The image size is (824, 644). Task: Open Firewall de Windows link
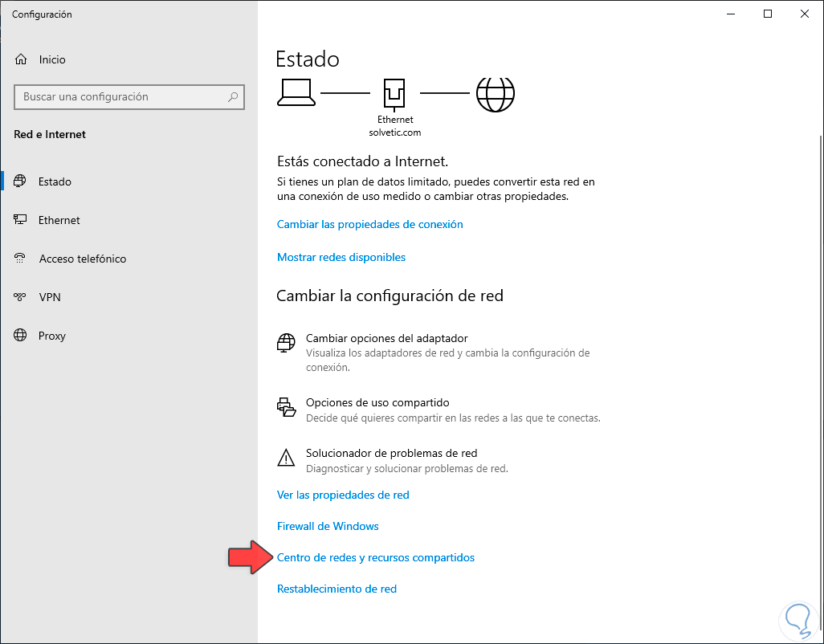328,526
